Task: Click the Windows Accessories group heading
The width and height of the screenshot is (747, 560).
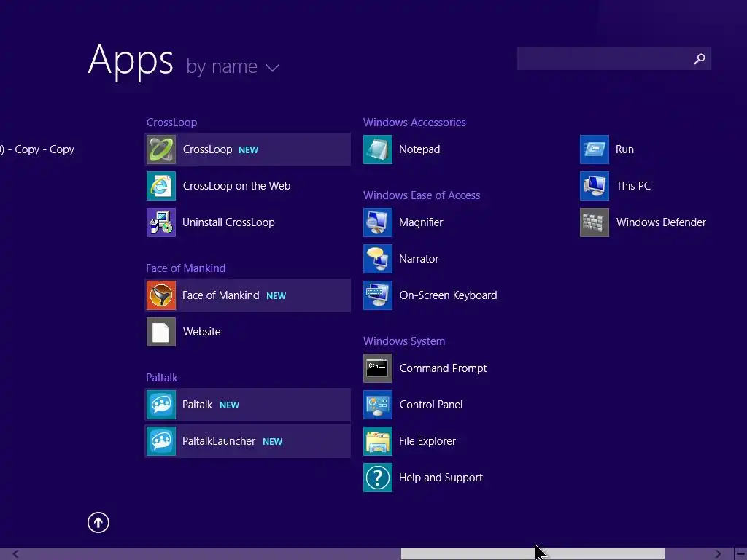Action: point(414,122)
